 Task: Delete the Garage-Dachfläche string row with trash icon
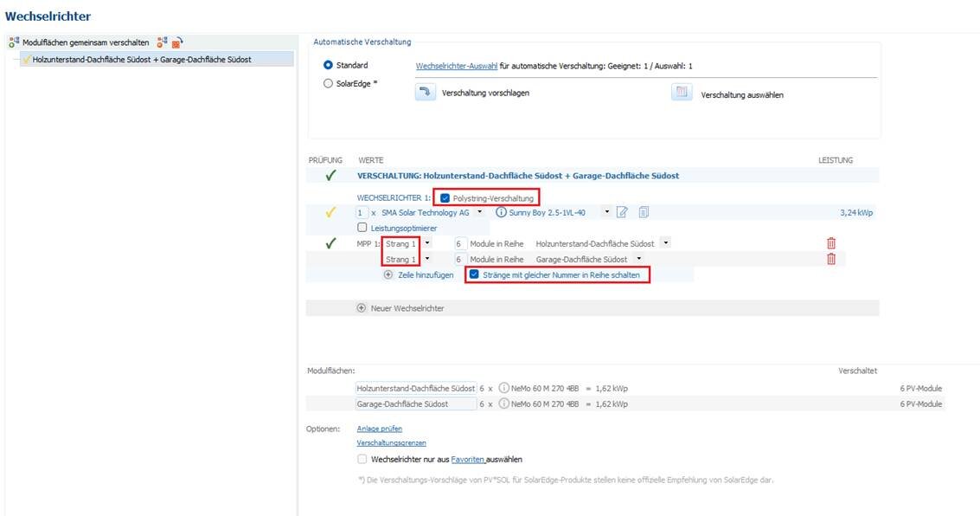831,259
